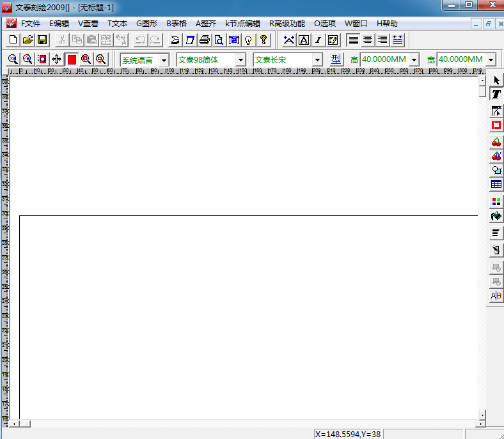Click the paint bucket fill tool
Image resolution: width=504 pixels, height=439 pixels.
496,217
